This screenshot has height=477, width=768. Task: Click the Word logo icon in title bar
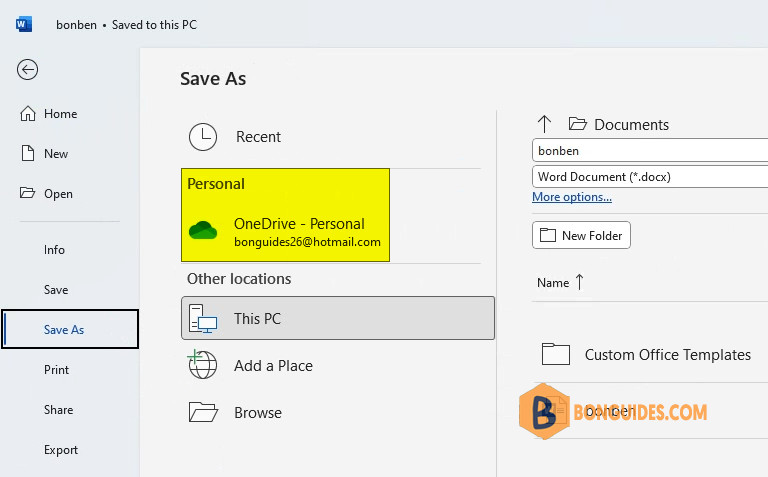pyautogui.click(x=24, y=24)
